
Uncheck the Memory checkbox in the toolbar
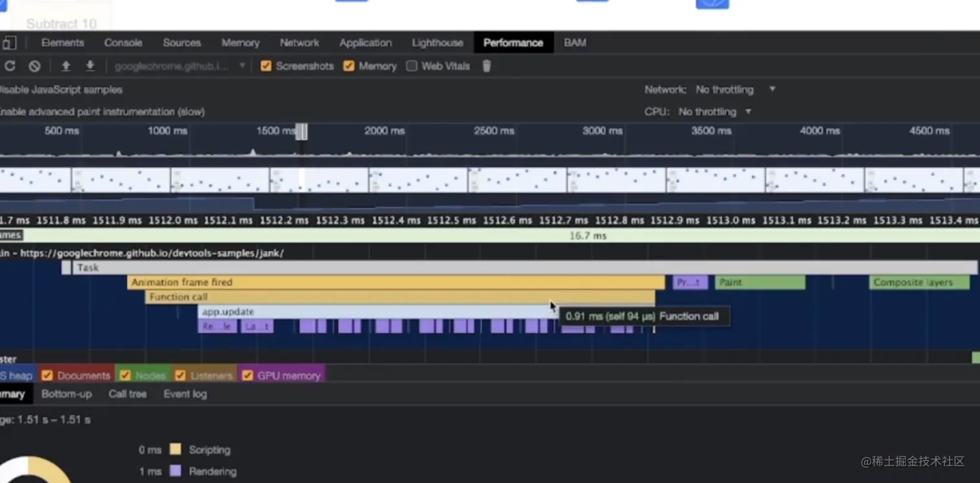(x=349, y=66)
